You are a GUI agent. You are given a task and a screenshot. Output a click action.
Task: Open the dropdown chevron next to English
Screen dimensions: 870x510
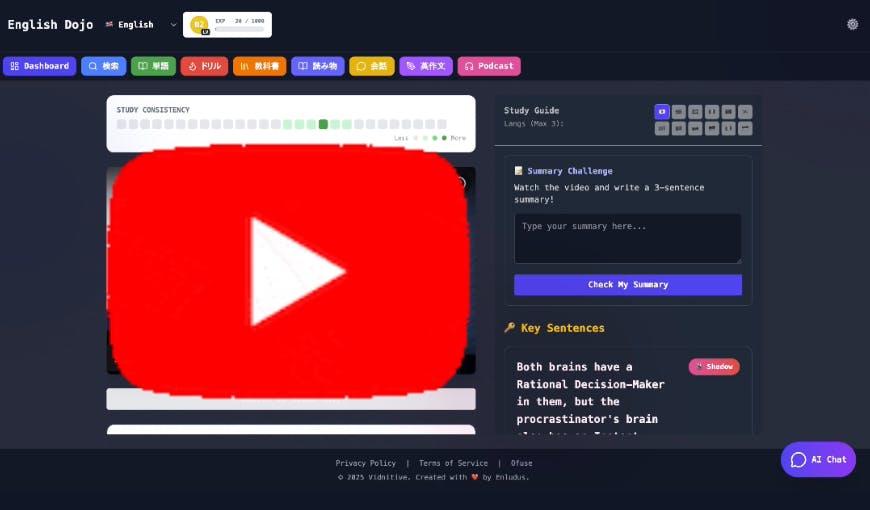click(x=173, y=24)
